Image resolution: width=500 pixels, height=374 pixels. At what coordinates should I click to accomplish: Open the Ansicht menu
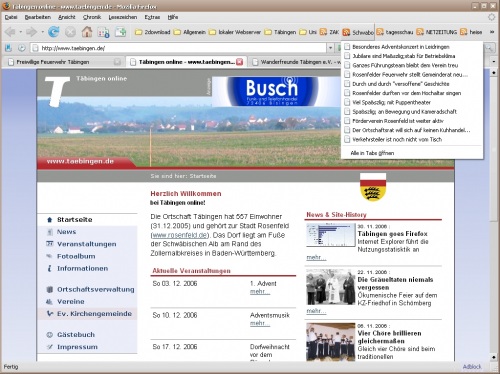click(67, 17)
